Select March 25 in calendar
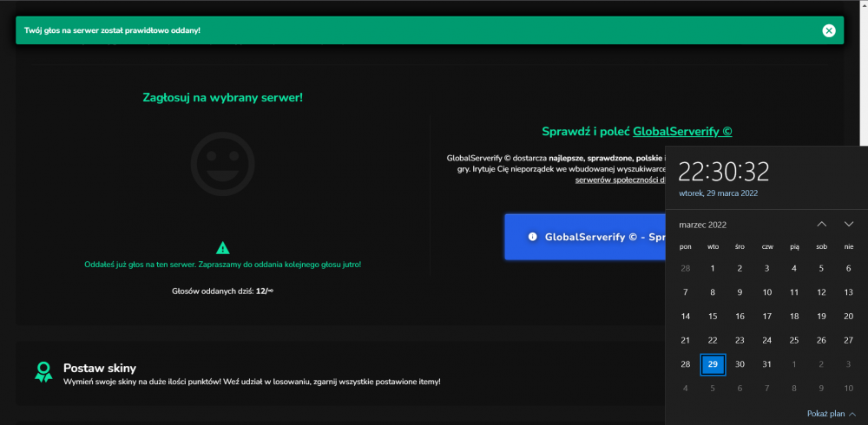868x425 pixels. (x=794, y=340)
